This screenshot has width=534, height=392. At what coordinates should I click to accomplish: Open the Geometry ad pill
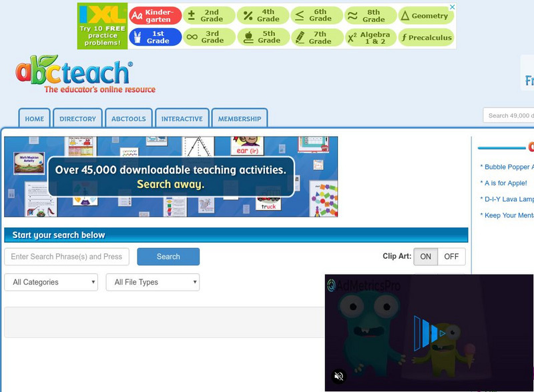(426, 15)
